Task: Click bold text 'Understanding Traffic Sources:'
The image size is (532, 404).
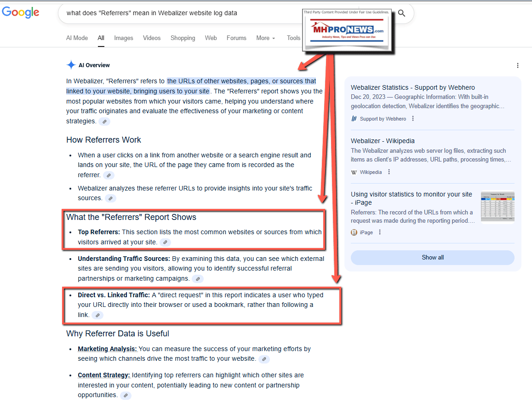Action: coord(124,259)
